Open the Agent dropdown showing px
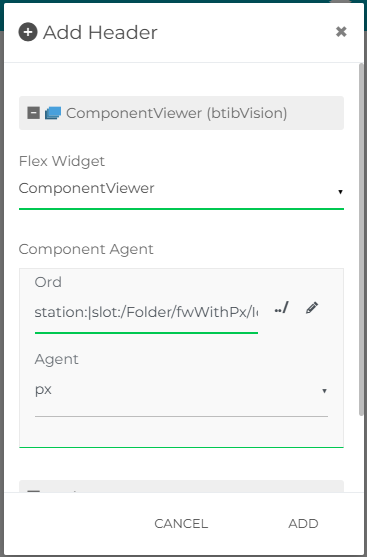This screenshot has width=367, height=557. (181, 390)
